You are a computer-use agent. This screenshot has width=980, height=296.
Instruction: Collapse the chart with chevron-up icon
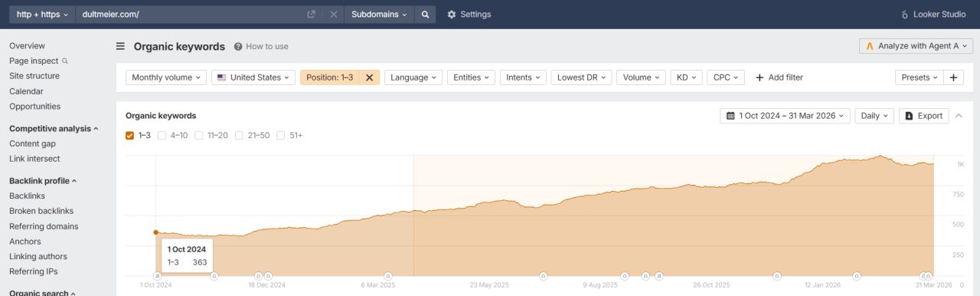pyautogui.click(x=959, y=116)
